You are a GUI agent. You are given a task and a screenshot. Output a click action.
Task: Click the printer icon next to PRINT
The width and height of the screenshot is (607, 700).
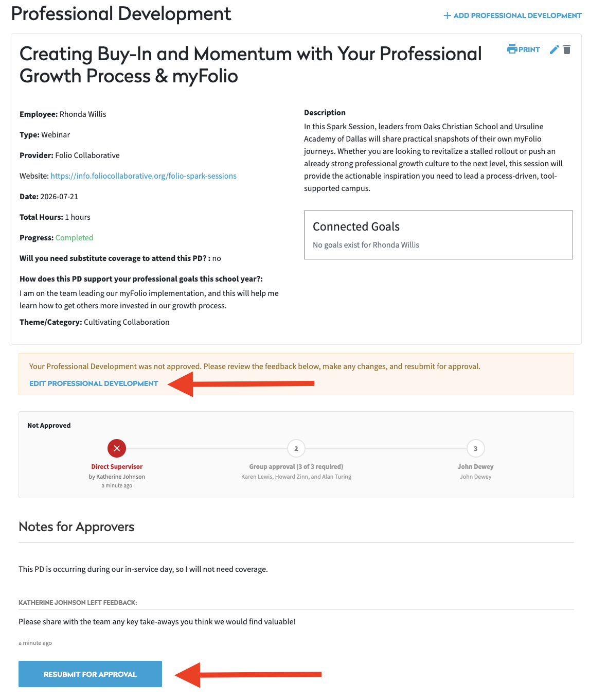(512, 49)
